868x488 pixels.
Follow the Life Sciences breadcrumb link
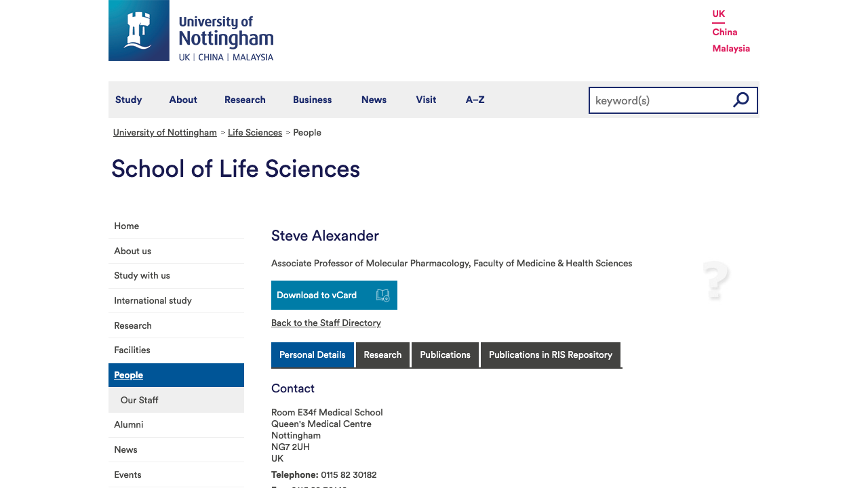click(254, 133)
